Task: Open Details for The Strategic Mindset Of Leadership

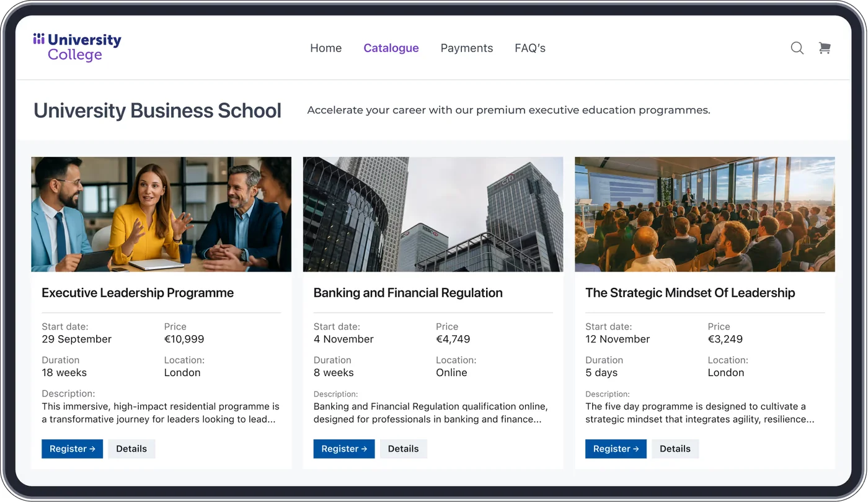Action: point(675,449)
